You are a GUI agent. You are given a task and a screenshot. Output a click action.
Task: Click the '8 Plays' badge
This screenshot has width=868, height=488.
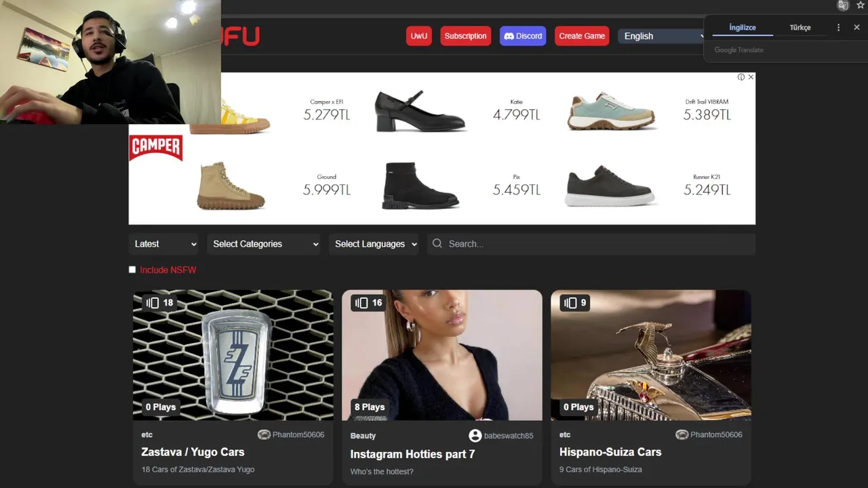370,407
